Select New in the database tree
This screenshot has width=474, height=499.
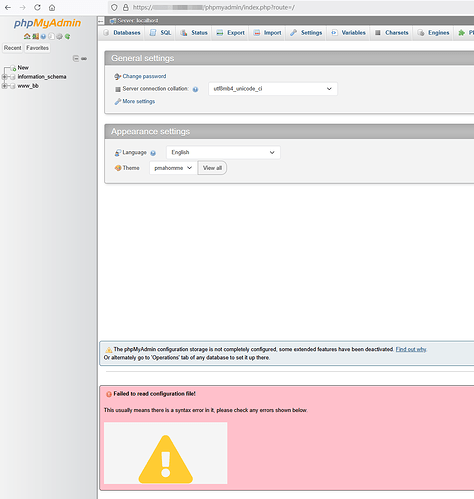[23, 68]
